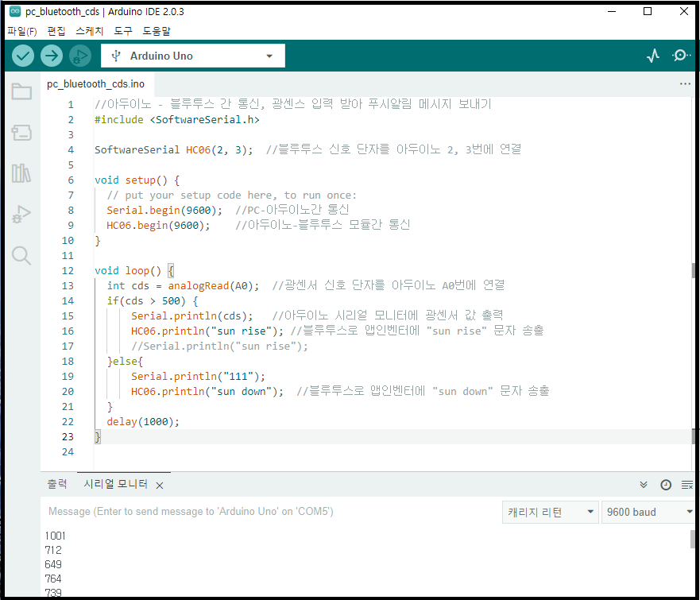Click the #include <SoftwareSerial.h> line
The image size is (700, 600).
point(176,120)
